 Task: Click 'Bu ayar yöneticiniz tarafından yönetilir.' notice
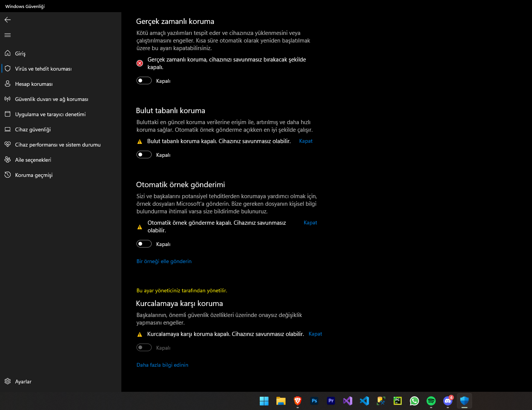[182, 290]
